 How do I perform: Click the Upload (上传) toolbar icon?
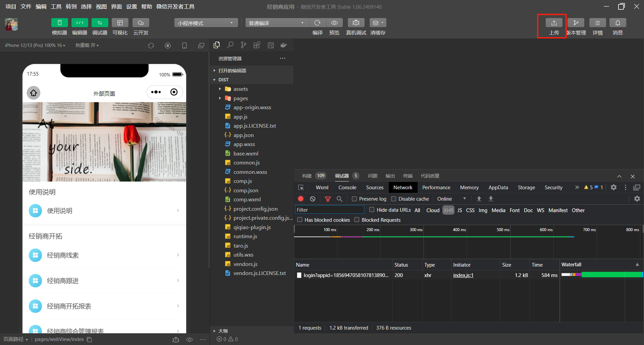553,23
